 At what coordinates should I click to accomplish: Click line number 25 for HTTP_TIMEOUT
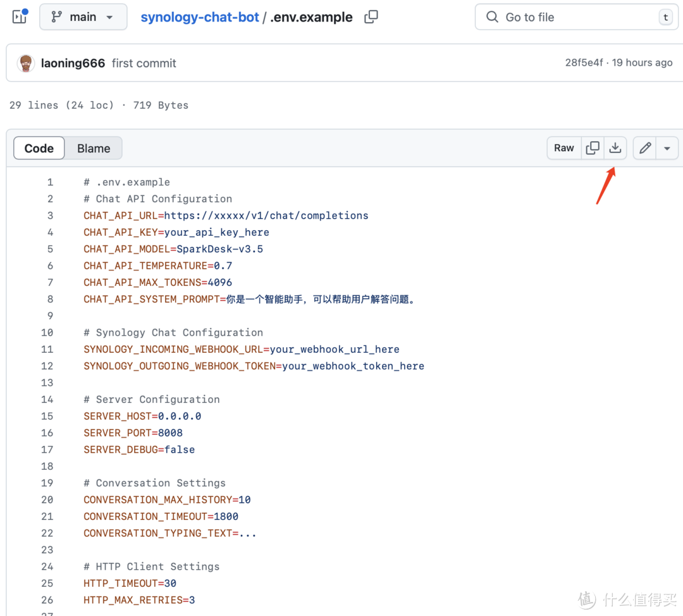click(47, 583)
